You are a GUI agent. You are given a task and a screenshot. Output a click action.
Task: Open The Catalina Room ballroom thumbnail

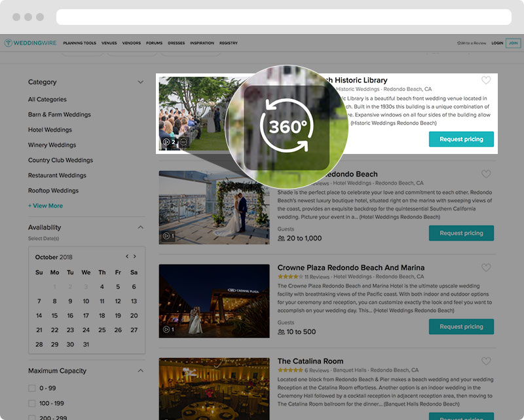coord(214,389)
